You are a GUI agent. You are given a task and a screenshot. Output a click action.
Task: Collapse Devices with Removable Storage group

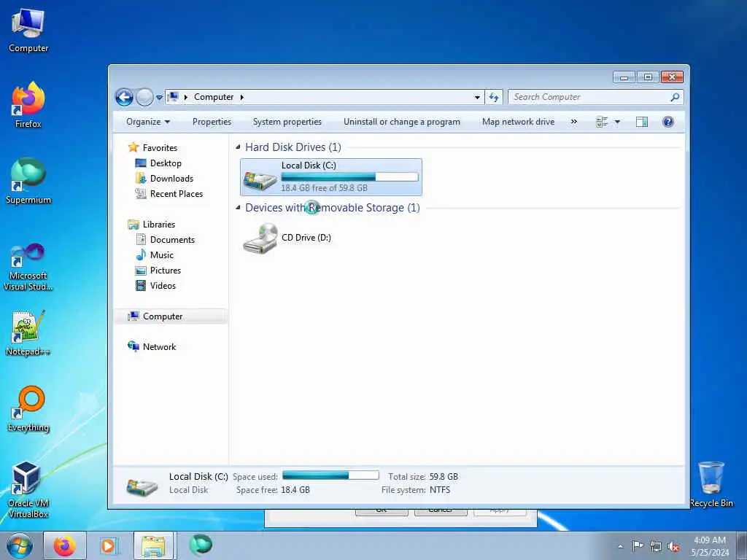click(239, 208)
